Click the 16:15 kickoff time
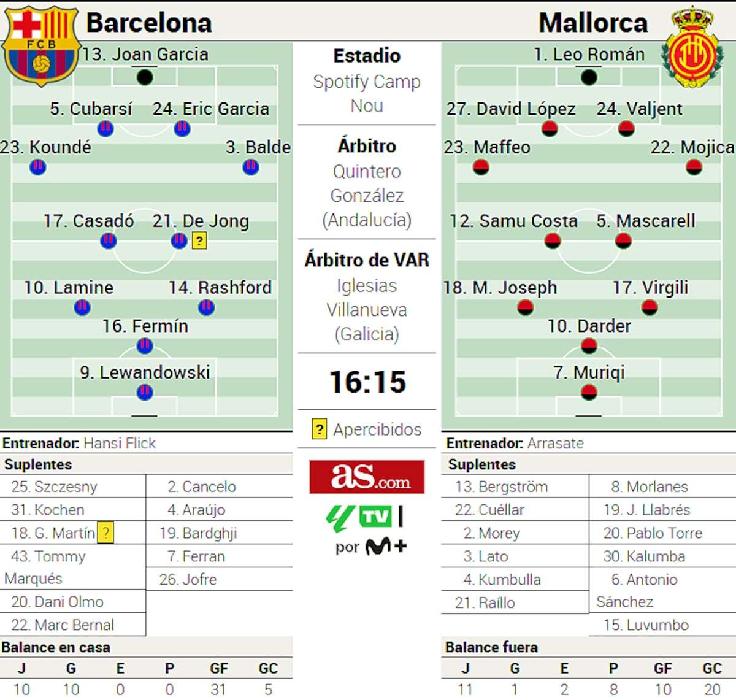 coord(367,382)
